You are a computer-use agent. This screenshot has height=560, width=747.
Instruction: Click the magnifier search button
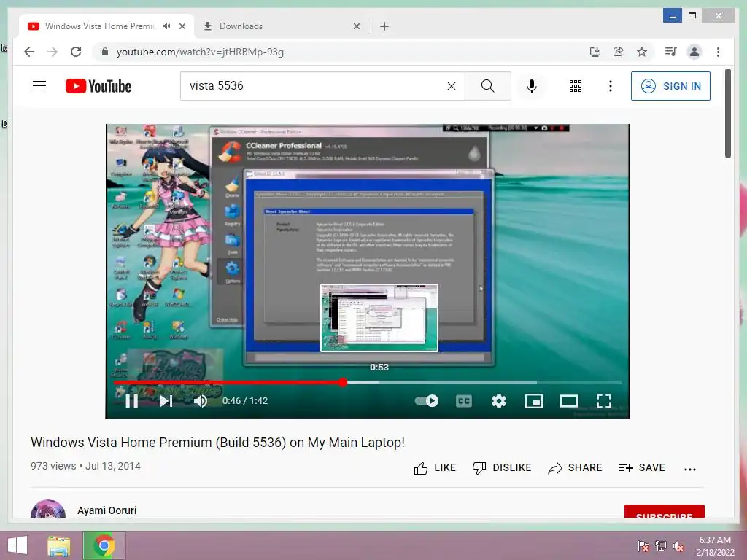click(488, 86)
